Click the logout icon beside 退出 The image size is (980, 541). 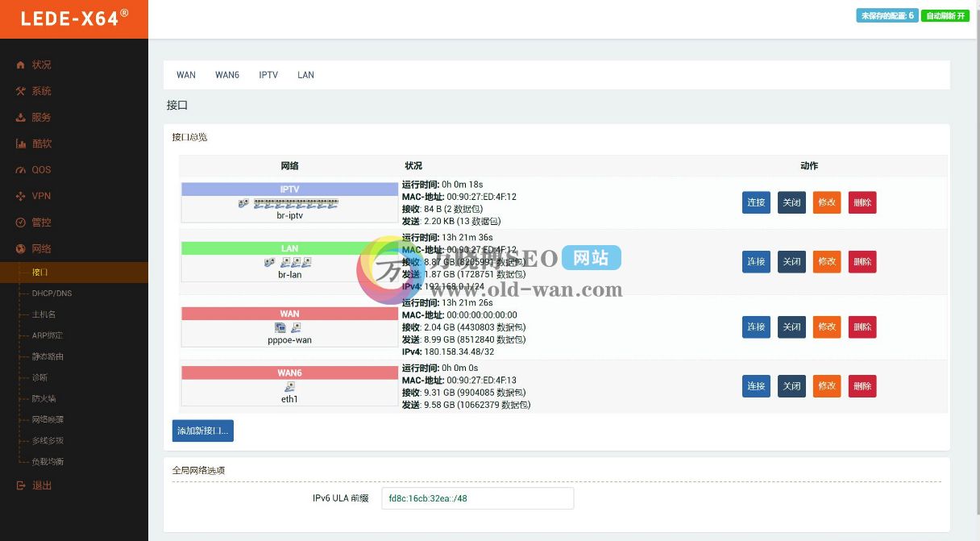(21, 485)
